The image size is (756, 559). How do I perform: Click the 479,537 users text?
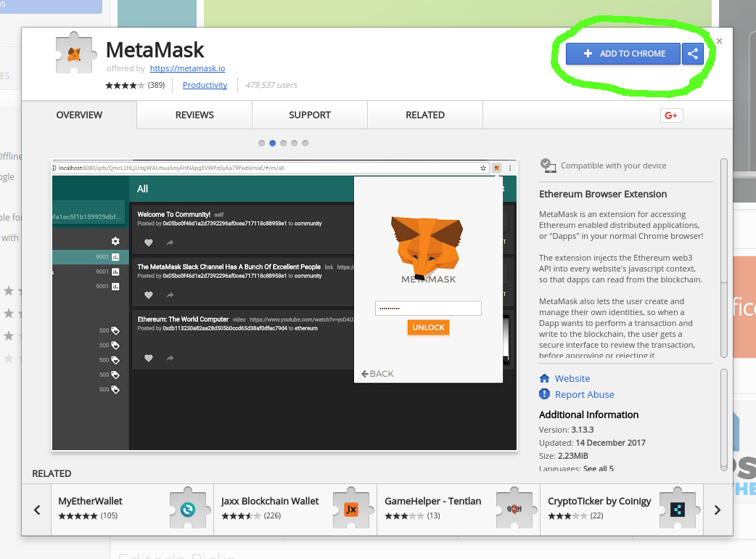(271, 85)
